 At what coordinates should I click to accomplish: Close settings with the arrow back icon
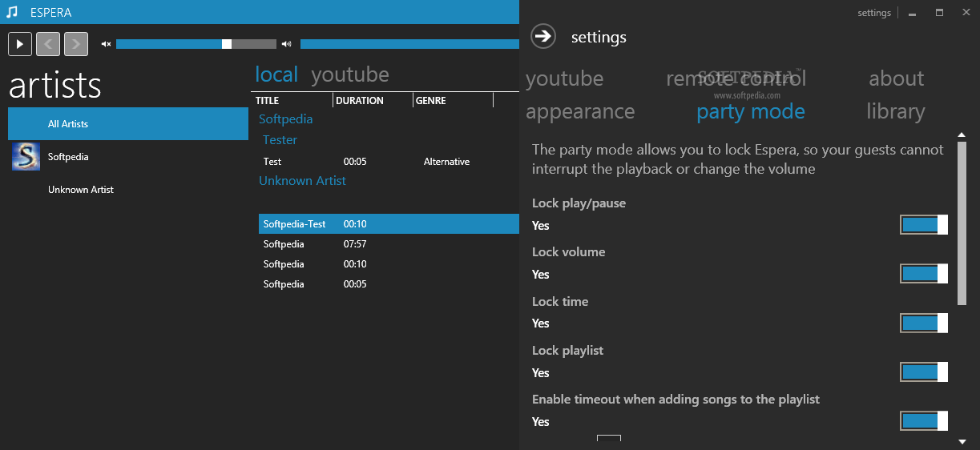click(543, 36)
